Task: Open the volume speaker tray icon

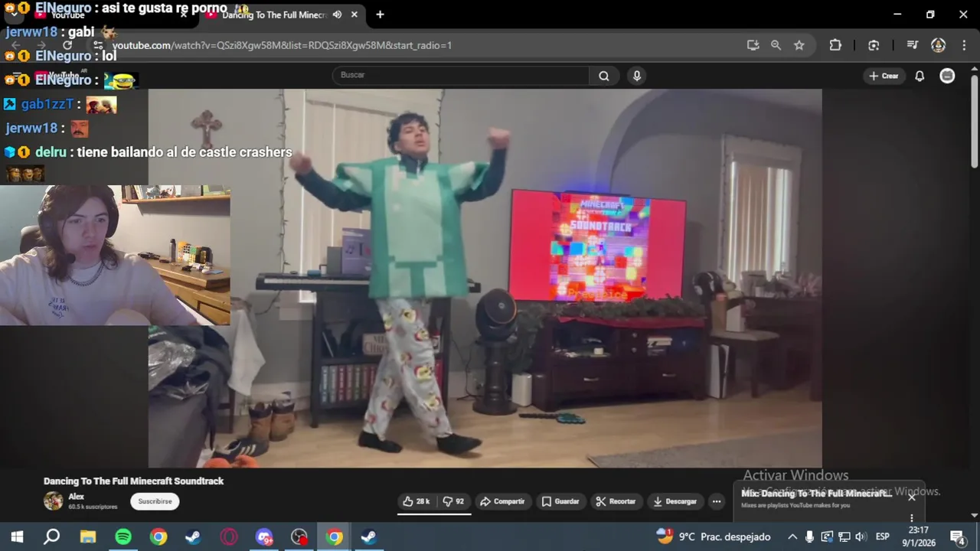Action: pyautogui.click(x=861, y=536)
